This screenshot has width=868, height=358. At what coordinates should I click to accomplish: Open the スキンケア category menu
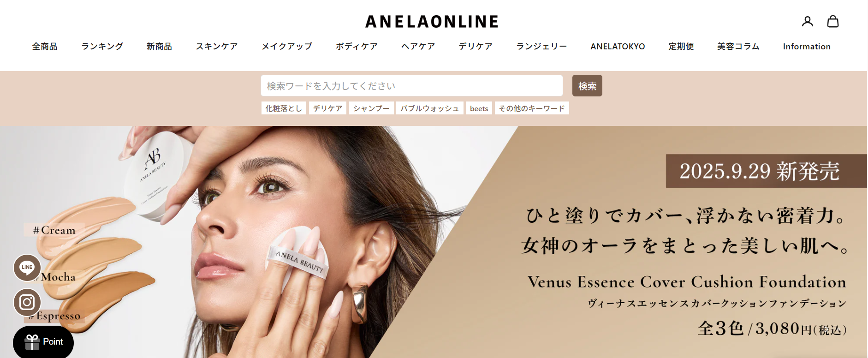[x=217, y=47]
